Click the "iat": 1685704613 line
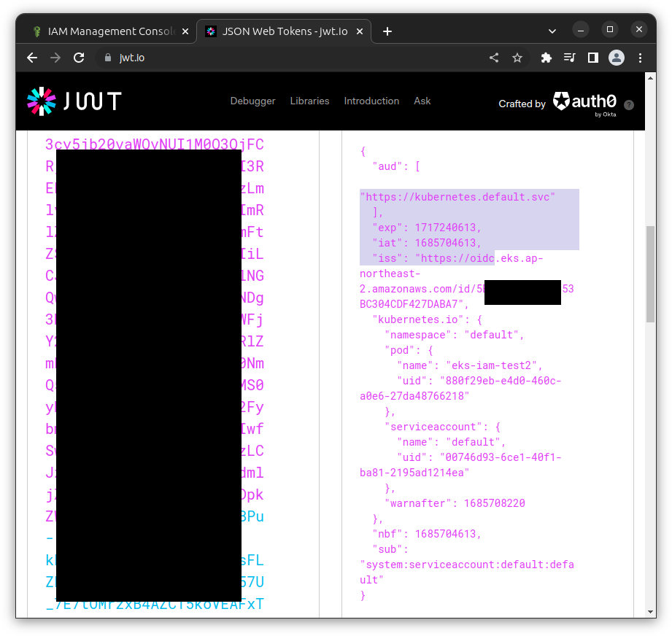Screen dimensions: 672x636 (x=427, y=243)
